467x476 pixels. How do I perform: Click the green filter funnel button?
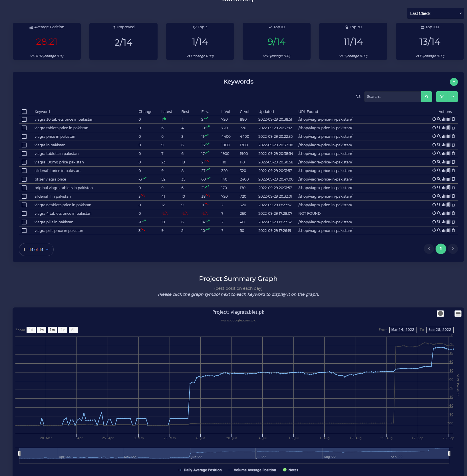(441, 97)
